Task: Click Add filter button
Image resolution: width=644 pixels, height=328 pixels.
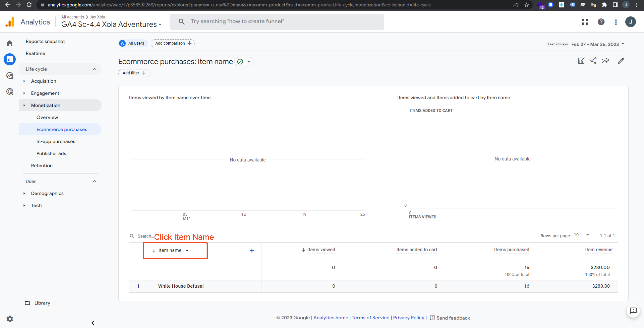Action: pos(134,73)
